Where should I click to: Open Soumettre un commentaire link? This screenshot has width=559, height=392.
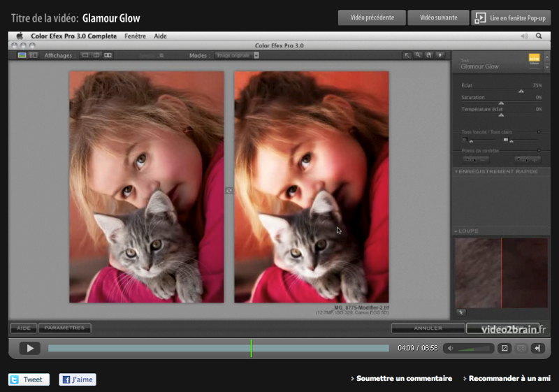pos(404,379)
